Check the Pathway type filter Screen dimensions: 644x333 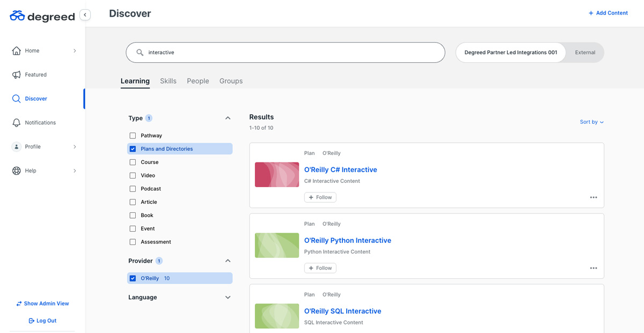click(133, 136)
